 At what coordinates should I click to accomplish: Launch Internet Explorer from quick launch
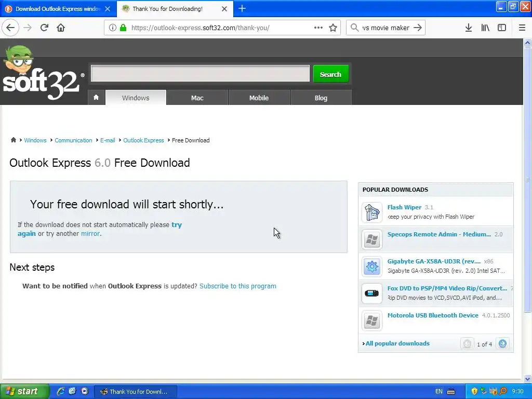(x=61, y=391)
